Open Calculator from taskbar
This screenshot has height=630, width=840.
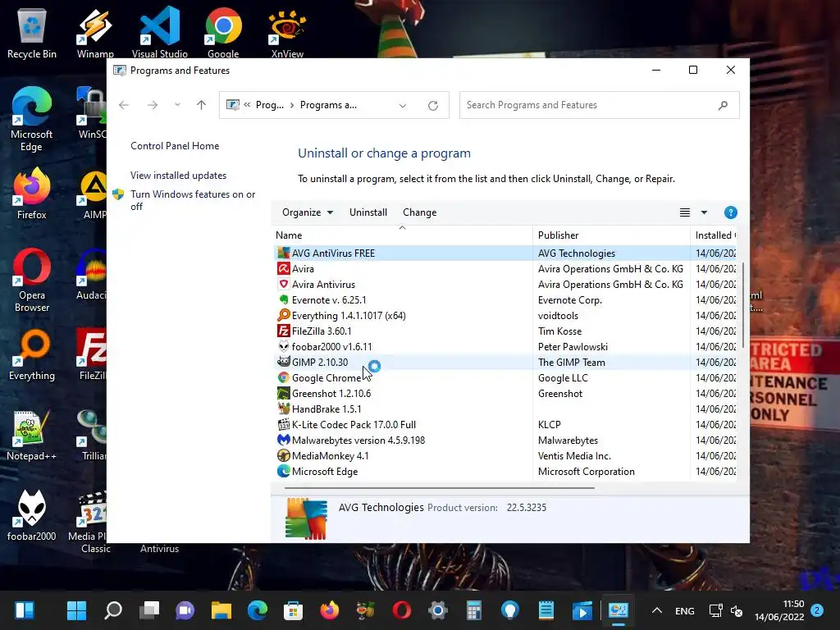pos(473,610)
